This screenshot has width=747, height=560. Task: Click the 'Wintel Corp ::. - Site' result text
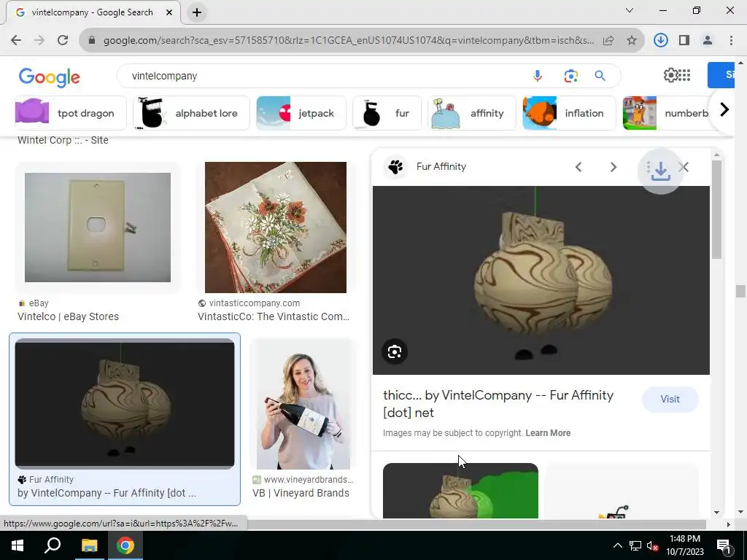63,140
